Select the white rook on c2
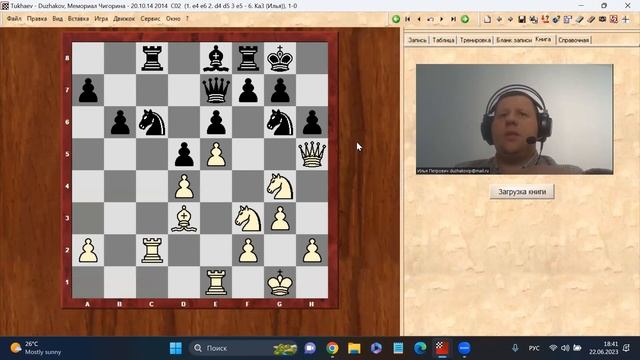 152,250
